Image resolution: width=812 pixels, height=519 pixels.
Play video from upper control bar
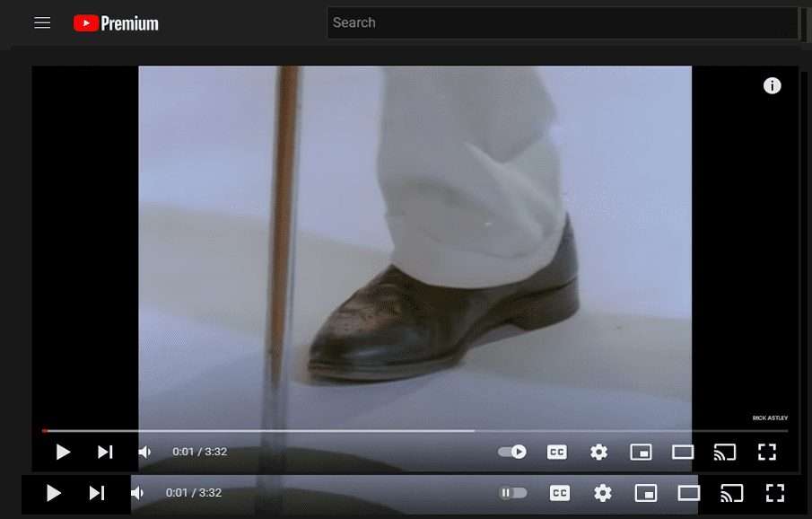[x=63, y=453]
